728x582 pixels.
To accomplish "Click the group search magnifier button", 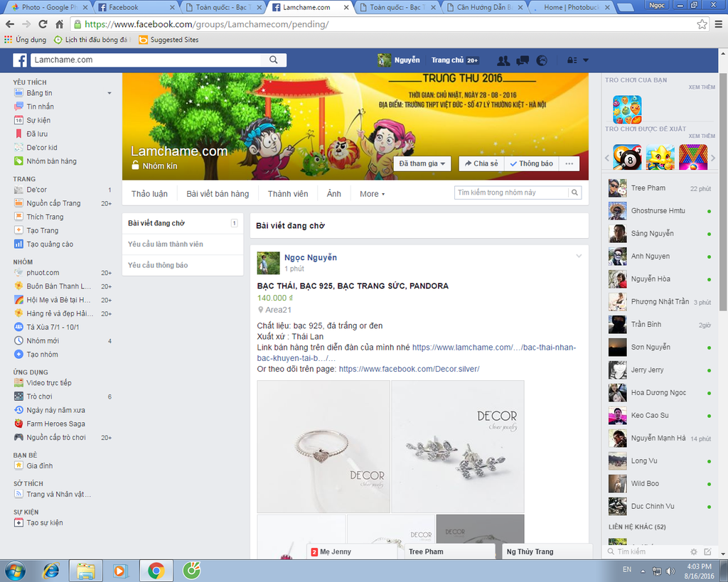I will coord(574,193).
